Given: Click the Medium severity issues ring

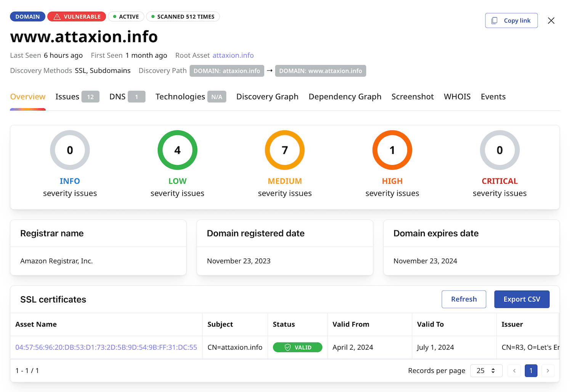Looking at the screenshot, I should click(x=284, y=150).
